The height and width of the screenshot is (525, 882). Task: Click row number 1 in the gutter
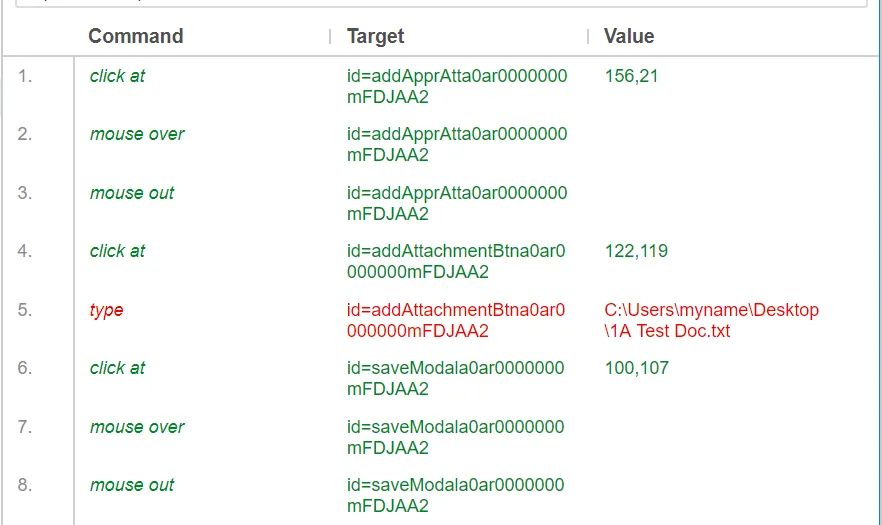25,76
